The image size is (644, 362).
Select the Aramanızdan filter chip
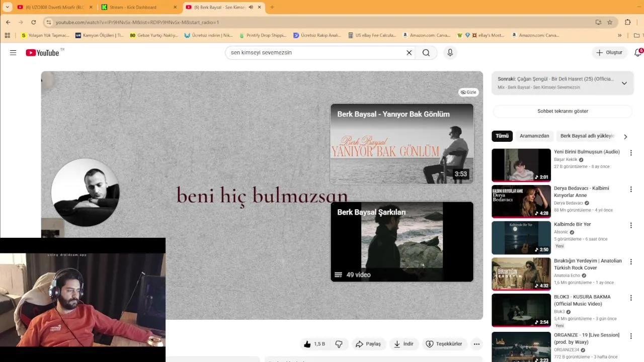pos(534,136)
